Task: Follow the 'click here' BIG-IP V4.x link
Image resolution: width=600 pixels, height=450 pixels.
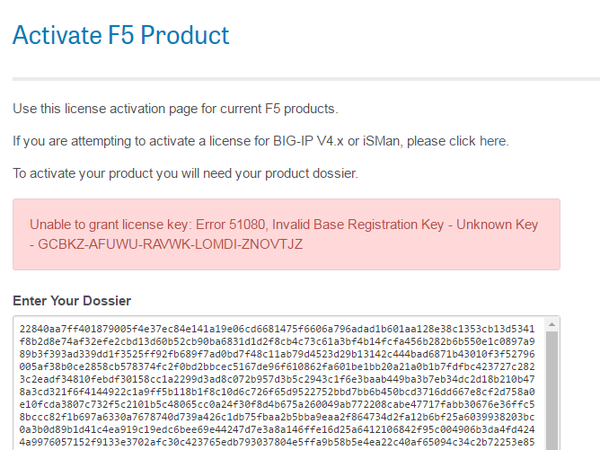Action: (x=478, y=141)
